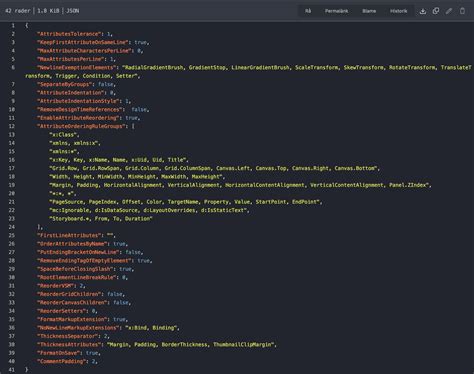Viewport: 474px width, 374px height.
Task: Click the "Grid.Row, Grid.RowSpan" line text
Action: click(214, 168)
